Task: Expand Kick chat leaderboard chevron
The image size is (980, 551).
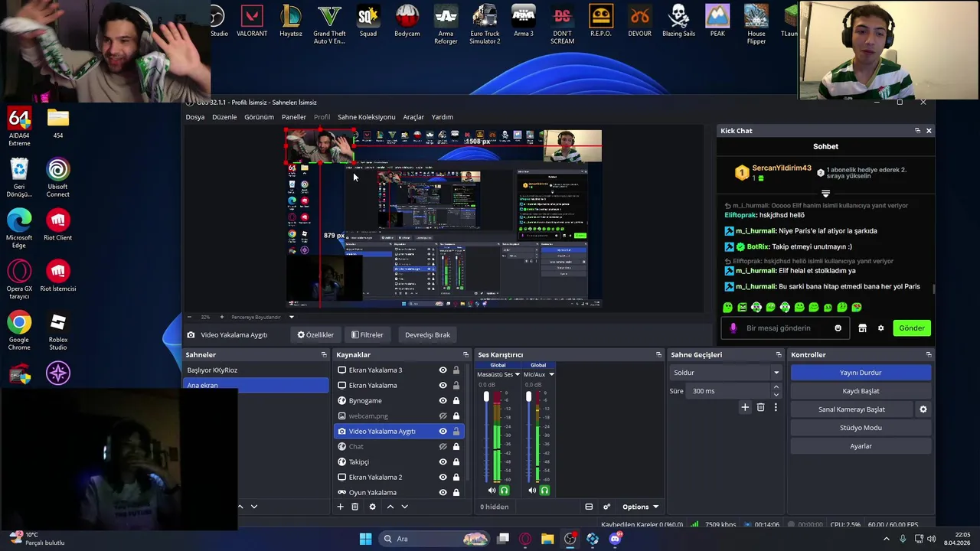Action: 825,194
